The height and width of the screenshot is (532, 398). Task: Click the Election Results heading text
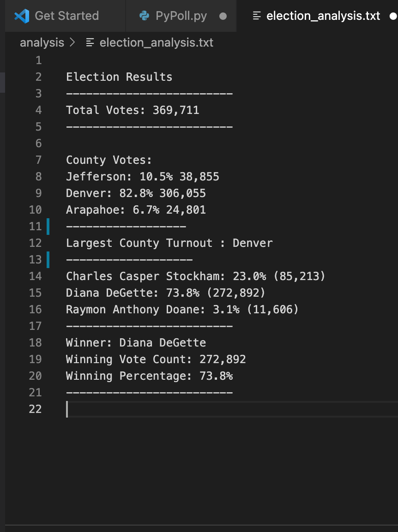coord(119,77)
